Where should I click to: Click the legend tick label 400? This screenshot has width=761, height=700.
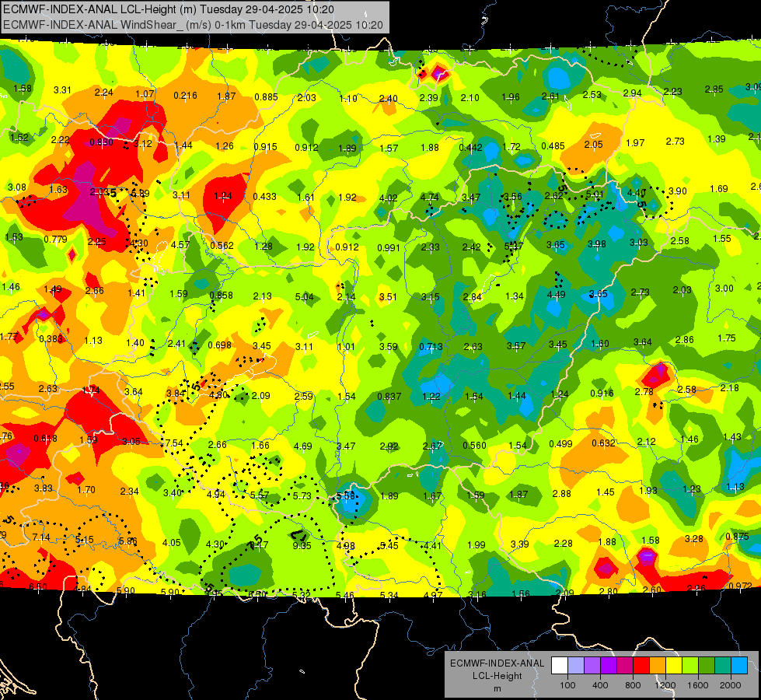(600, 685)
